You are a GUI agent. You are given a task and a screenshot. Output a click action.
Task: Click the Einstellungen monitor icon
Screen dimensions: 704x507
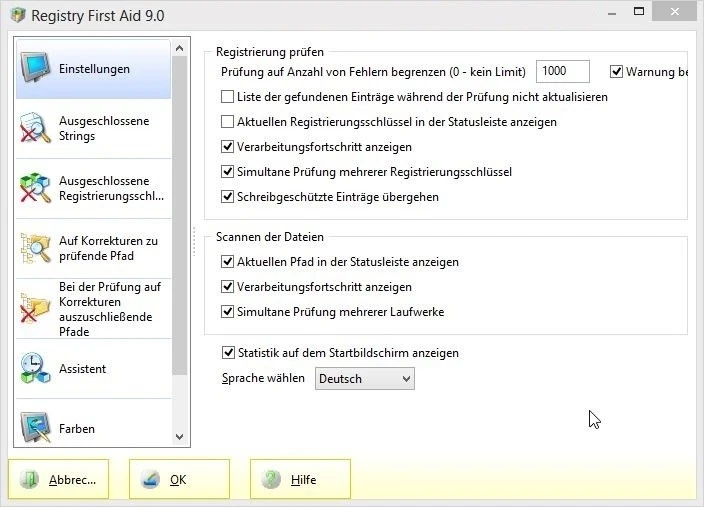tap(35, 68)
